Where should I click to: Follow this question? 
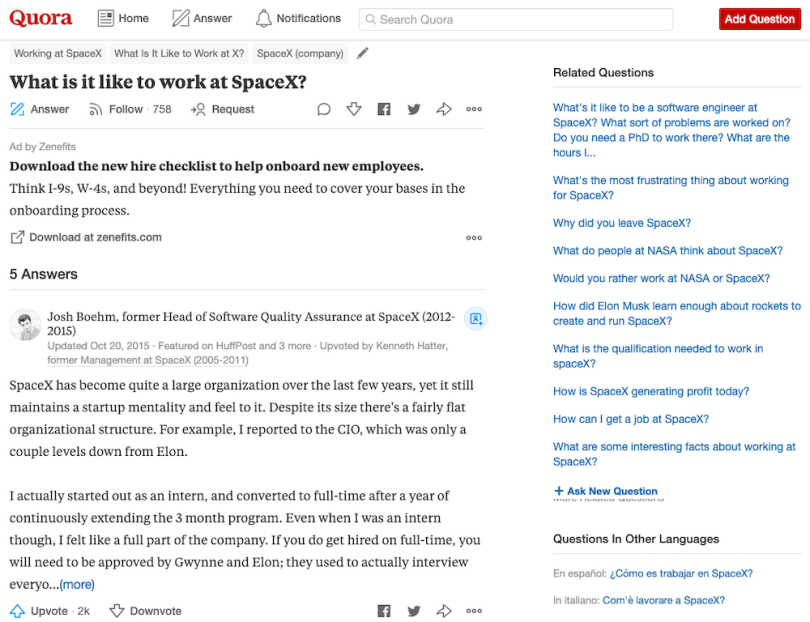click(130, 110)
